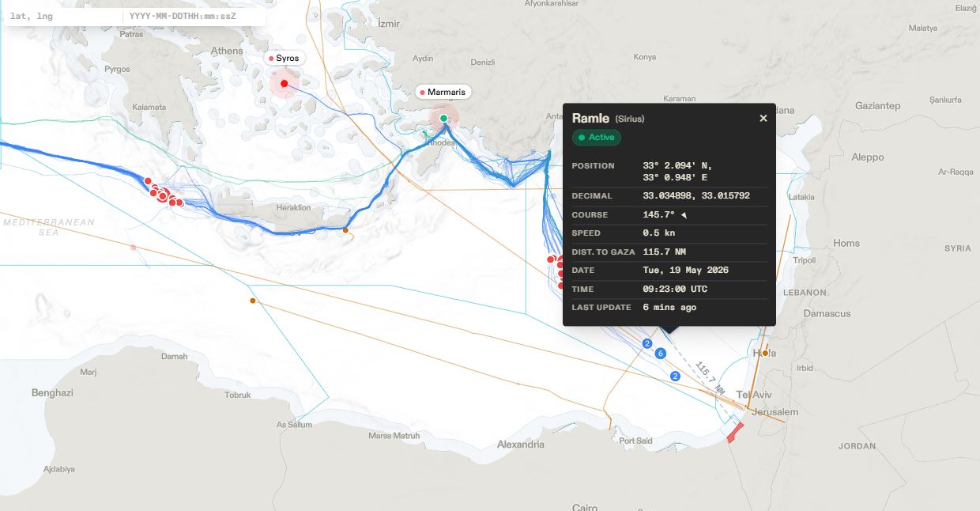Open the blue cluster marker numbered 6
The width and height of the screenshot is (980, 511).
(661, 353)
